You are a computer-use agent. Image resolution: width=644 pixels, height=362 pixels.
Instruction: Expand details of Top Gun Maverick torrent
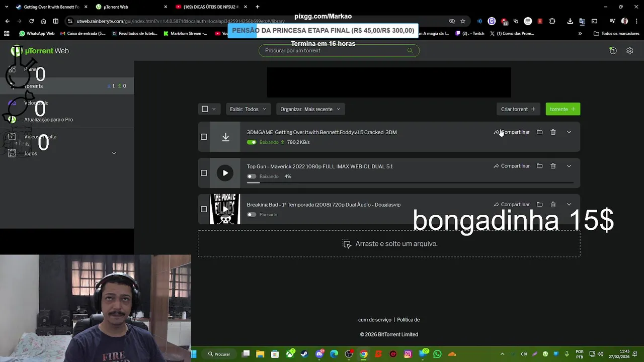tap(569, 166)
